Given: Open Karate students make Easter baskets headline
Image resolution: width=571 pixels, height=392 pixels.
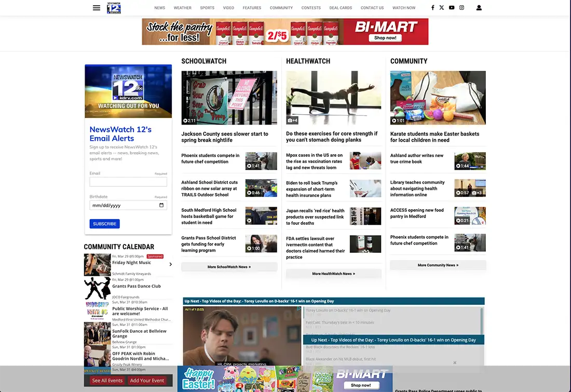Looking at the screenshot, I should coord(435,137).
